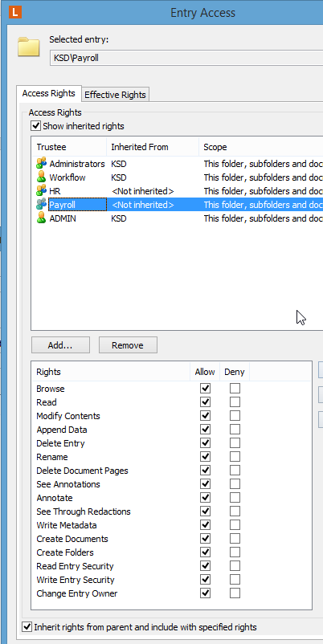Image resolution: width=323 pixels, height=644 pixels.
Task: Uncheck Allow for See Through Redactions
Action: pos(205,512)
